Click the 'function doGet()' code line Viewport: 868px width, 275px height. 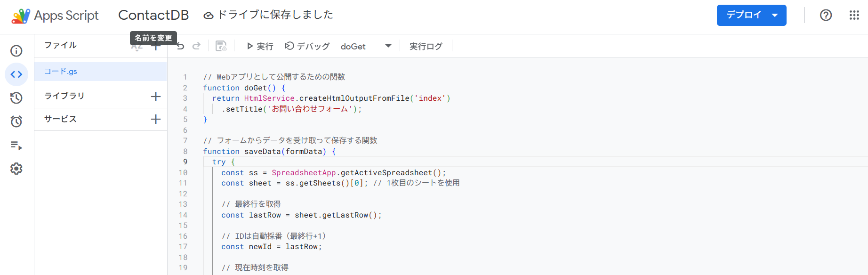click(x=244, y=88)
